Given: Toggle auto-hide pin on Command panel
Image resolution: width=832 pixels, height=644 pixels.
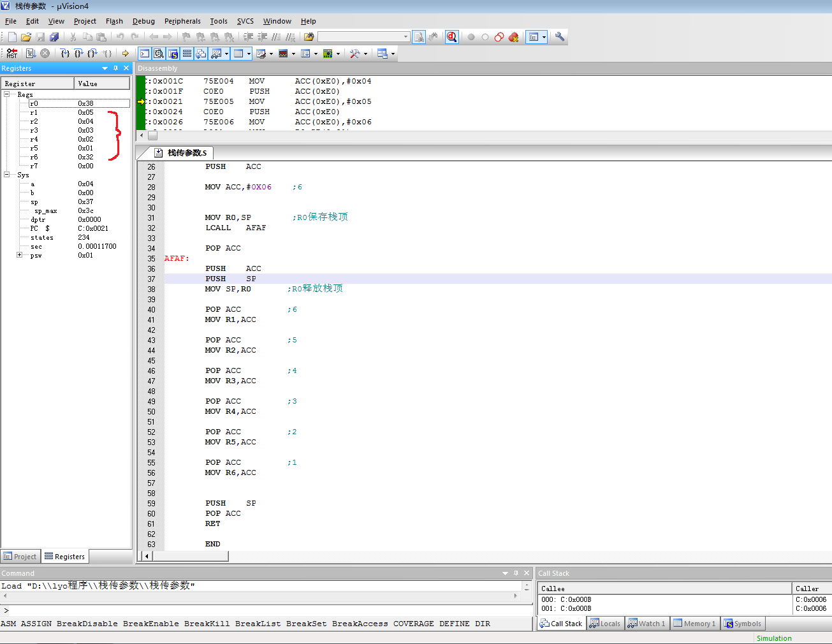Looking at the screenshot, I should click(x=516, y=573).
